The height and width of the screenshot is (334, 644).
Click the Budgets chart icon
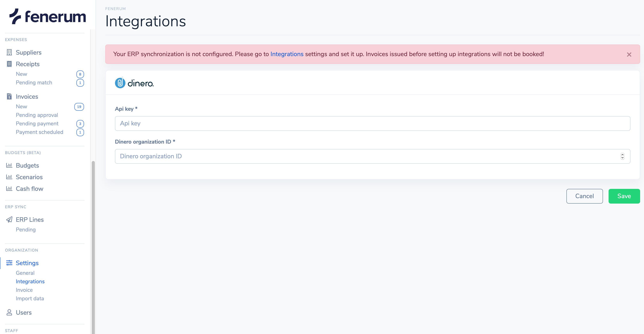[x=9, y=165]
